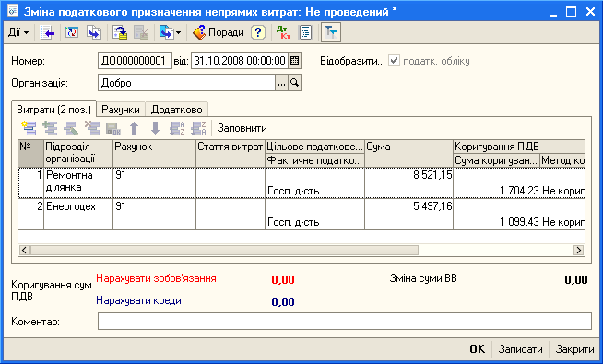Click the help question mark icon

pyautogui.click(x=258, y=32)
